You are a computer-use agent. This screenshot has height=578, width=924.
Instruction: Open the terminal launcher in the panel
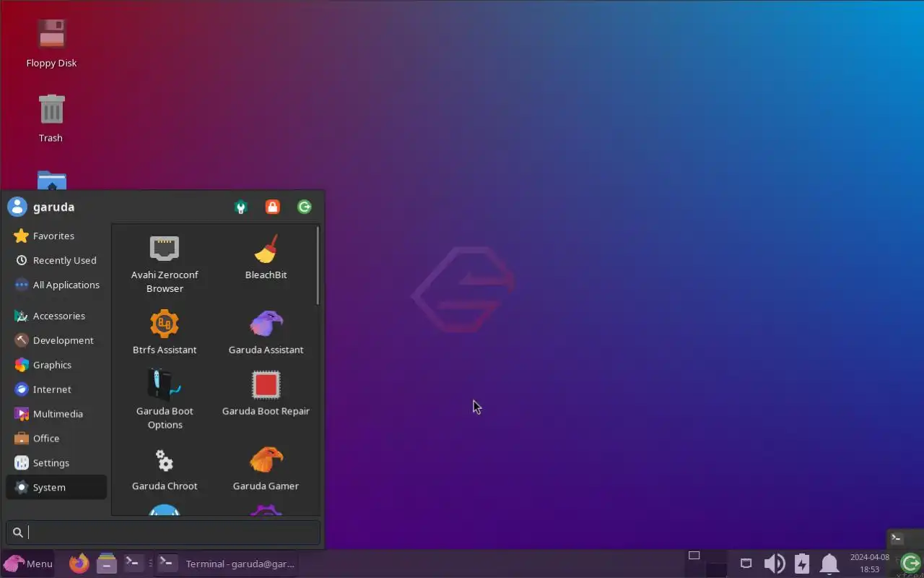[134, 563]
